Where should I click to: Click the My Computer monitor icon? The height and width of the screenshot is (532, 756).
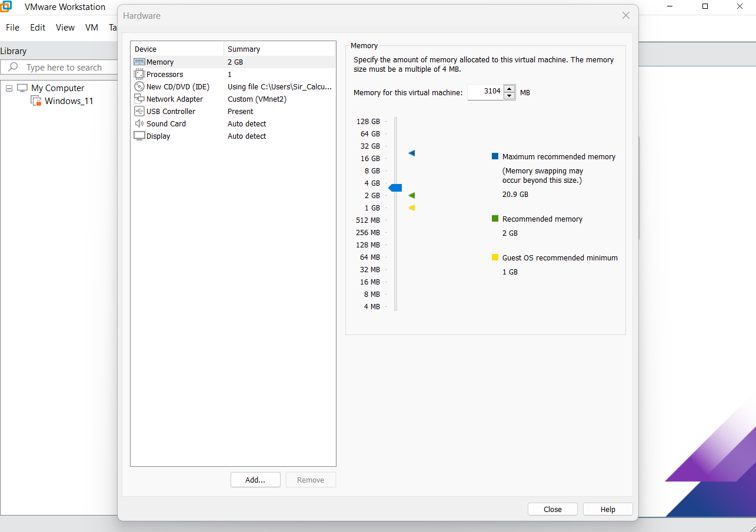[22, 88]
